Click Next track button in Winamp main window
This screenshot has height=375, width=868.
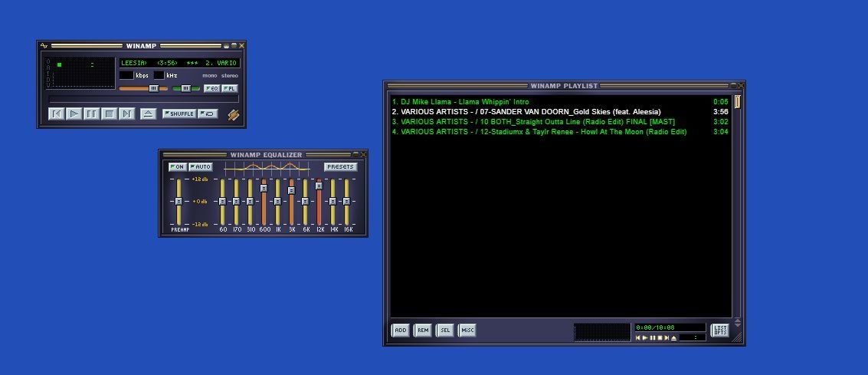tap(126, 113)
